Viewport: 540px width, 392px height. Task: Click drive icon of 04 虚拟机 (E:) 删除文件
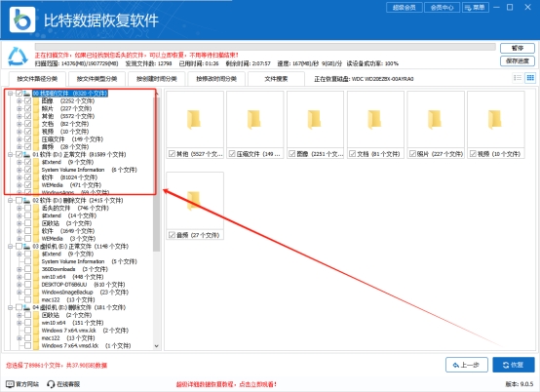pos(27,307)
